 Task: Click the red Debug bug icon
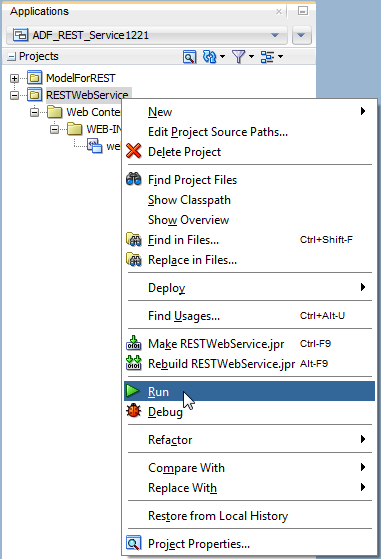pyautogui.click(x=134, y=411)
